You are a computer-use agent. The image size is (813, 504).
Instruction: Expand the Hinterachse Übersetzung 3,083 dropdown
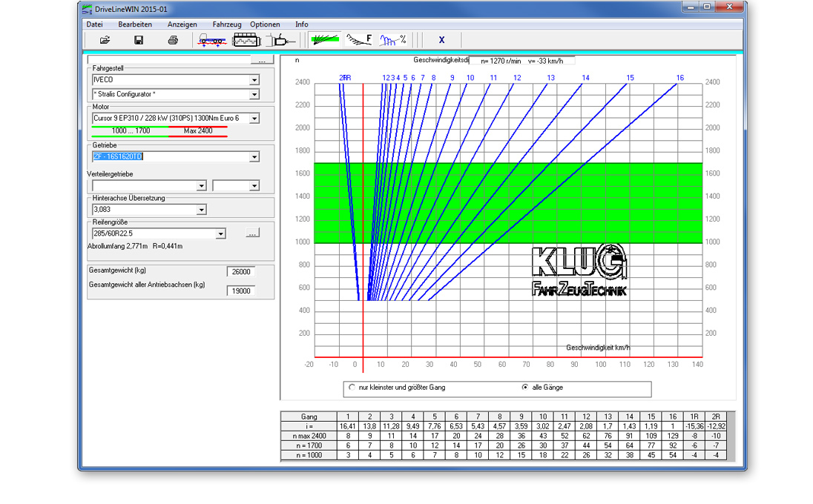coord(201,209)
